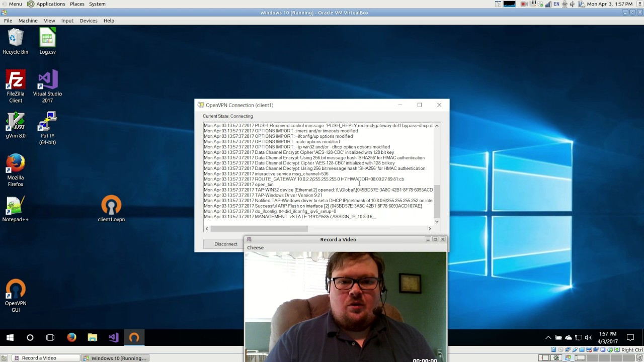Click the OpenVPN horizontal scrollbar thumb
This screenshot has width=644, height=362.
[259, 229]
